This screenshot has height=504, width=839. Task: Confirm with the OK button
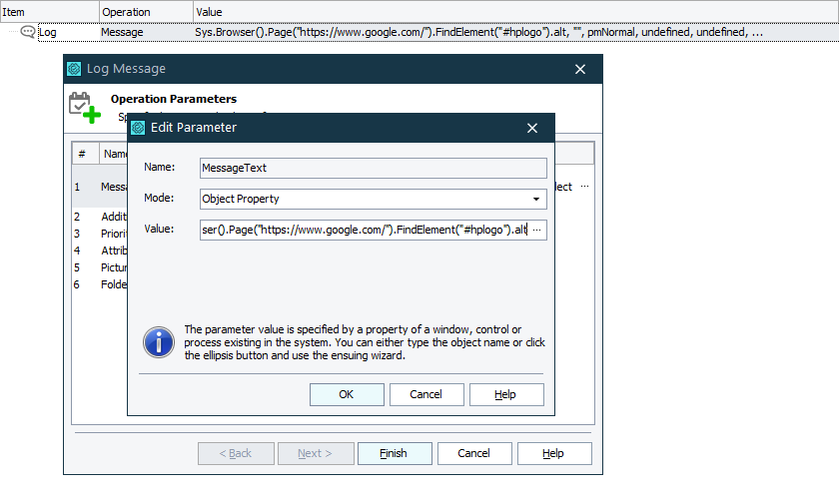pyautogui.click(x=347, y=394)
